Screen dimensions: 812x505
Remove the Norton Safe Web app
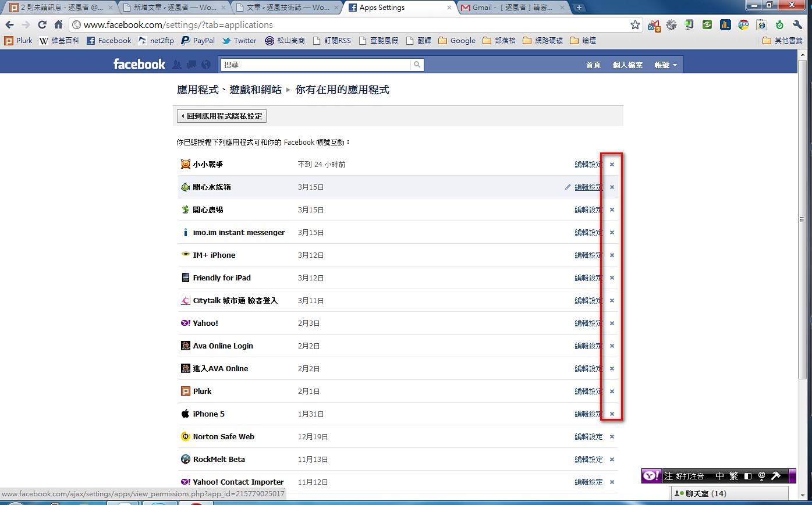tap(612, 436)
